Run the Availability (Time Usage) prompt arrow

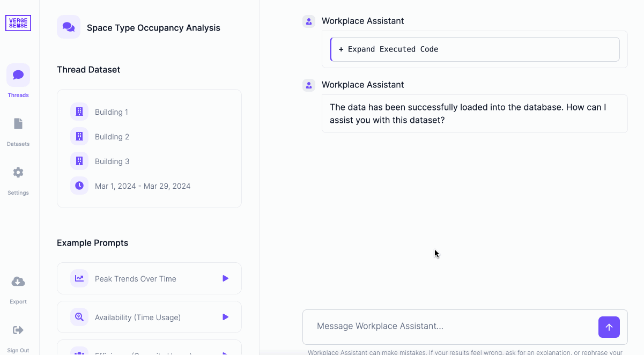click(226, 317)
